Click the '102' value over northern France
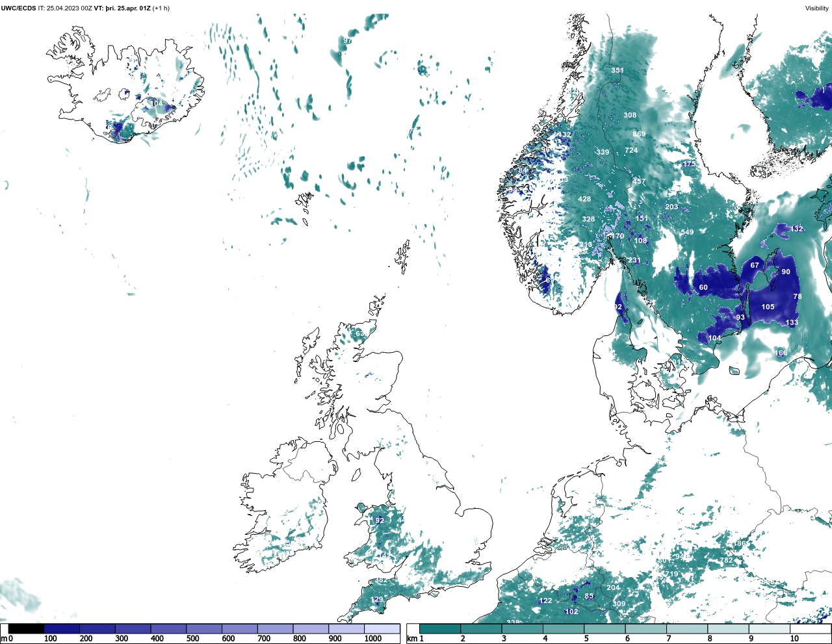This screenshot has height=644, width=832. (x=571, y=612)
